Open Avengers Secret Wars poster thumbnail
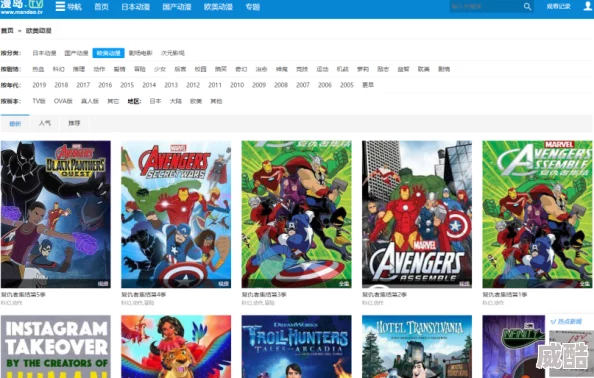The width and height of the screenshot is (594, 378). tap(176, 214)
